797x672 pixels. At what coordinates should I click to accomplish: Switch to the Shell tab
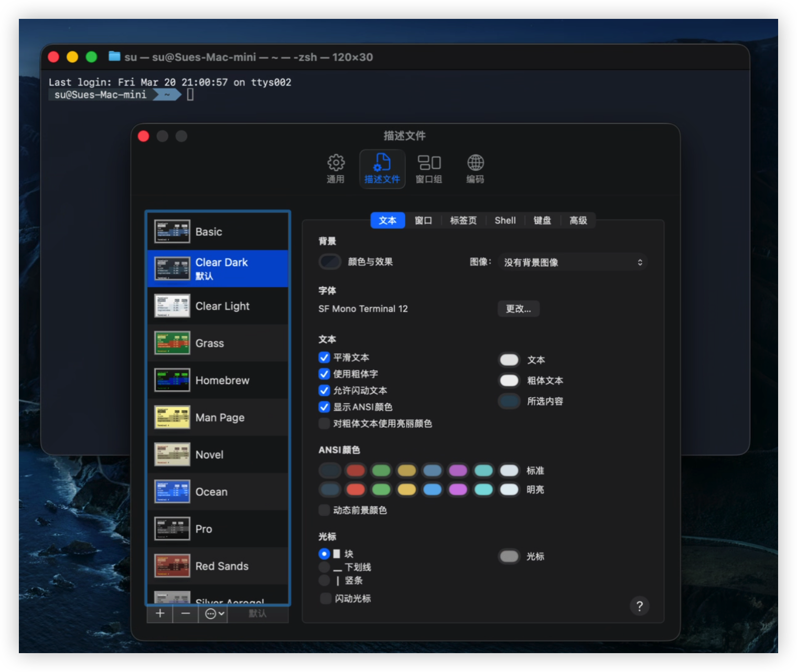pyautogui.click(x=505, y=221)
